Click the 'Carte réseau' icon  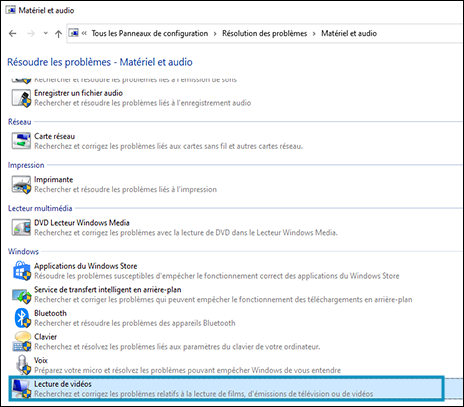[x=21, y=141]
